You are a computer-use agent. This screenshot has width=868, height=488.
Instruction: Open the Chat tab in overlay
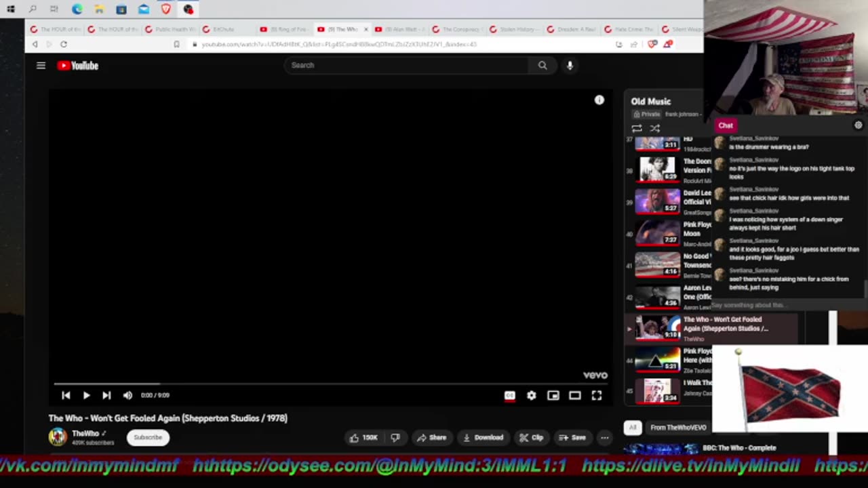tap(726, 125)
